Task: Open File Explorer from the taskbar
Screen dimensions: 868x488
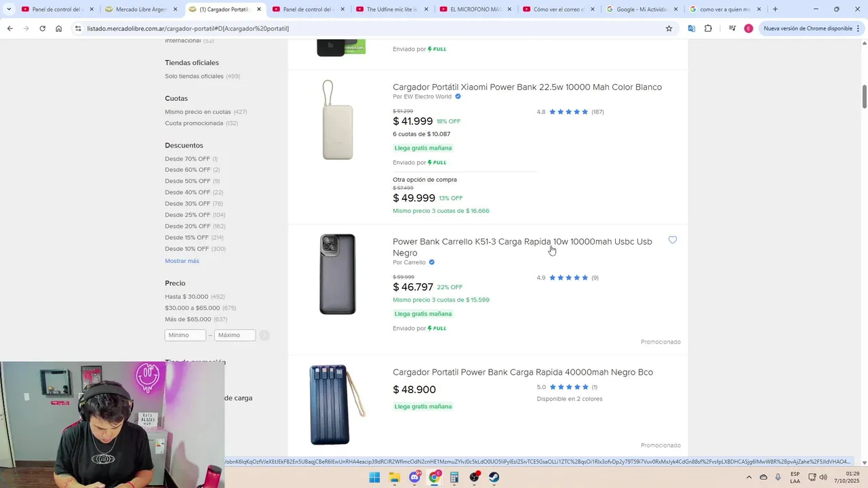Action: (x=395, y=477)
